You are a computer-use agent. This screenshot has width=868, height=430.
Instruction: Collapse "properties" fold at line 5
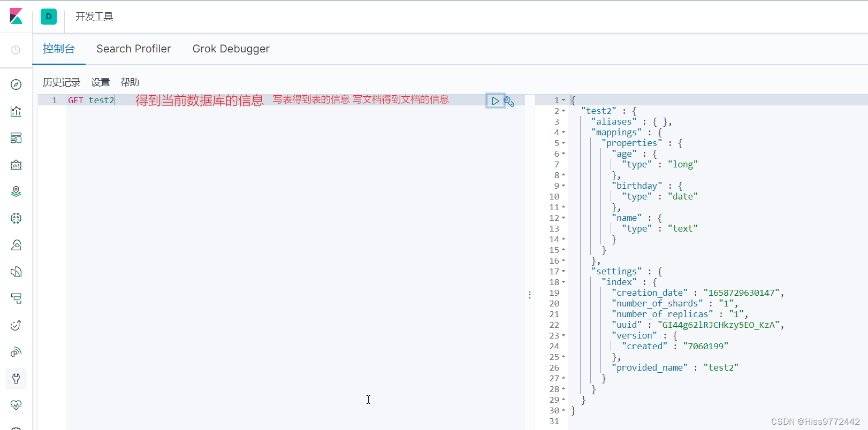click(564, 143)
